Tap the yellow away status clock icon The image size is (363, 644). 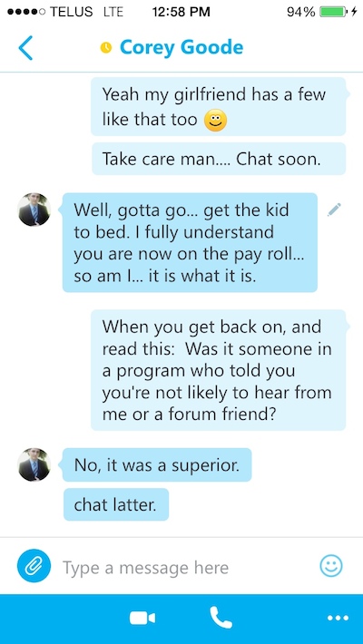pyautogui.click(x=106, y=48)
